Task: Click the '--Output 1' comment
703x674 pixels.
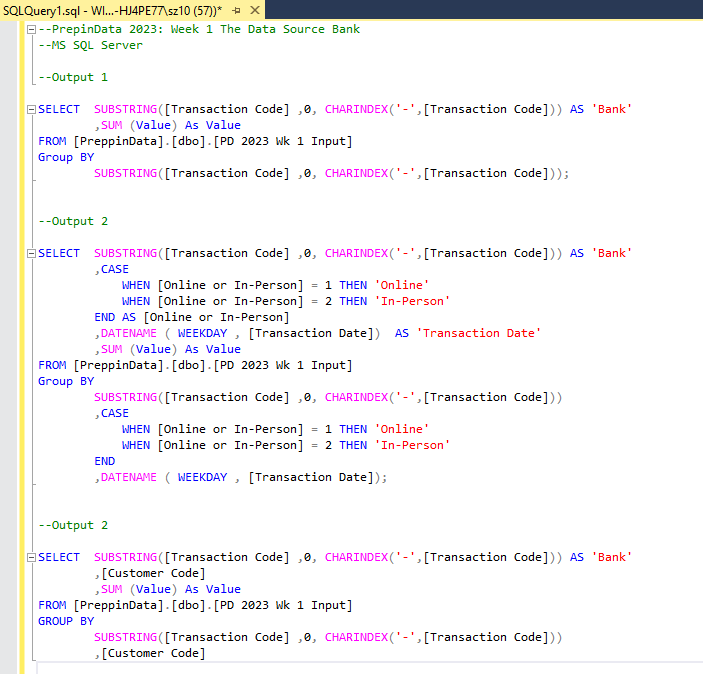Action: point(73,77)
